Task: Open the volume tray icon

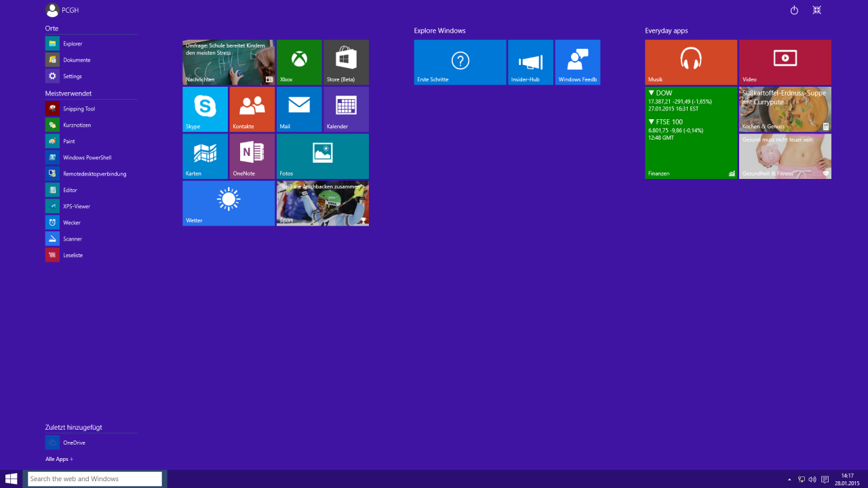Action: (812, 479)
